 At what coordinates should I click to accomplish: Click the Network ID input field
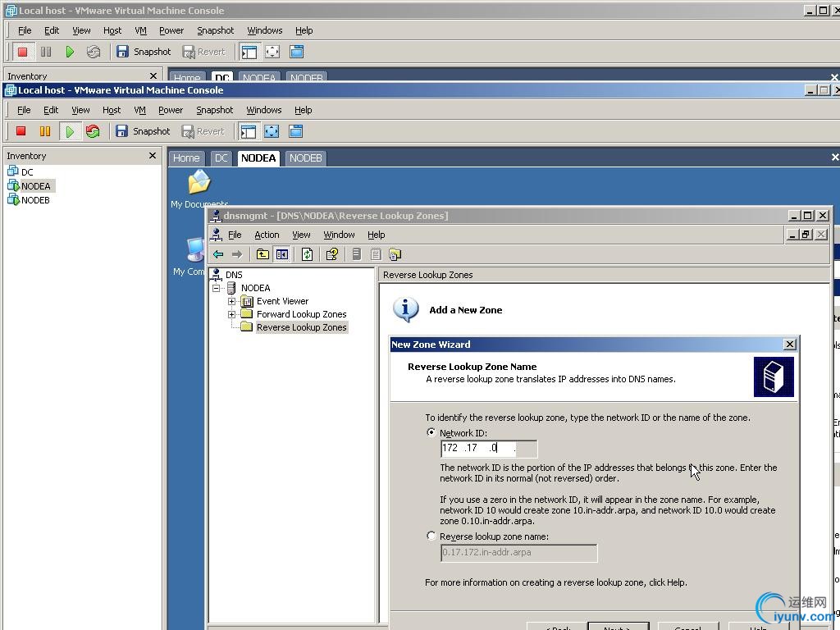489,449
